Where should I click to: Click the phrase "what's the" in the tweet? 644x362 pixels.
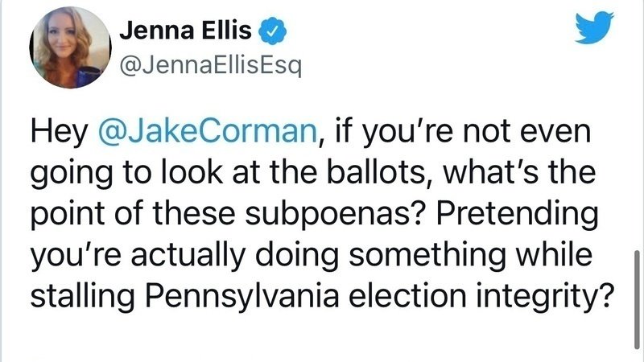(x=519, y=172)
